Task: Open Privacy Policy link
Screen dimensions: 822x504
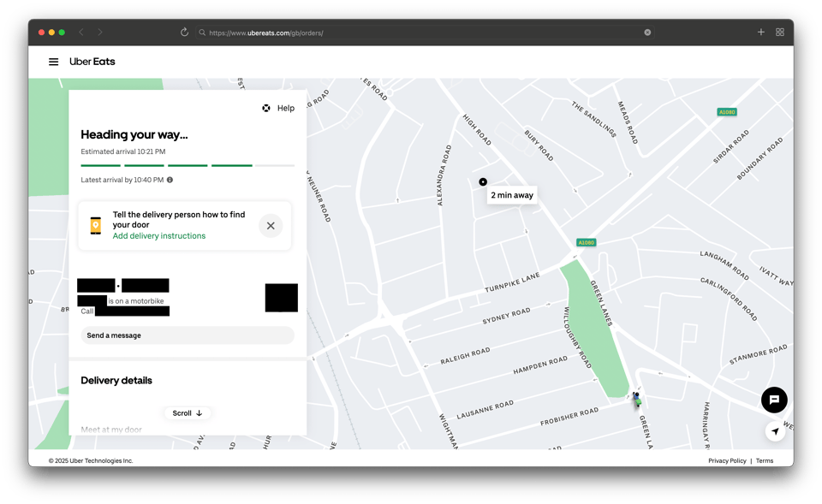Action: (727, 460)
